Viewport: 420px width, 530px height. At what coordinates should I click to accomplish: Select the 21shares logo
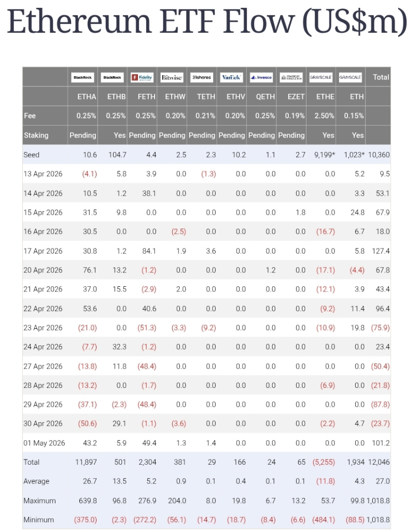pyautogui.click(x=202, y=77)
